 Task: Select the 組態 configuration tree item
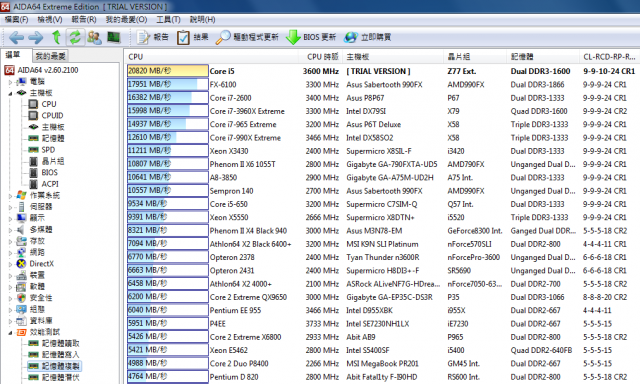click(37, 309)
